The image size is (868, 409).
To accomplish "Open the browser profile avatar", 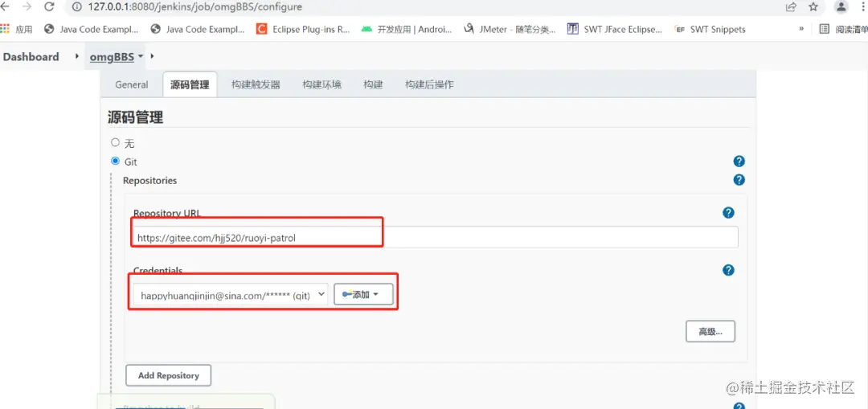I will point(841,6).
